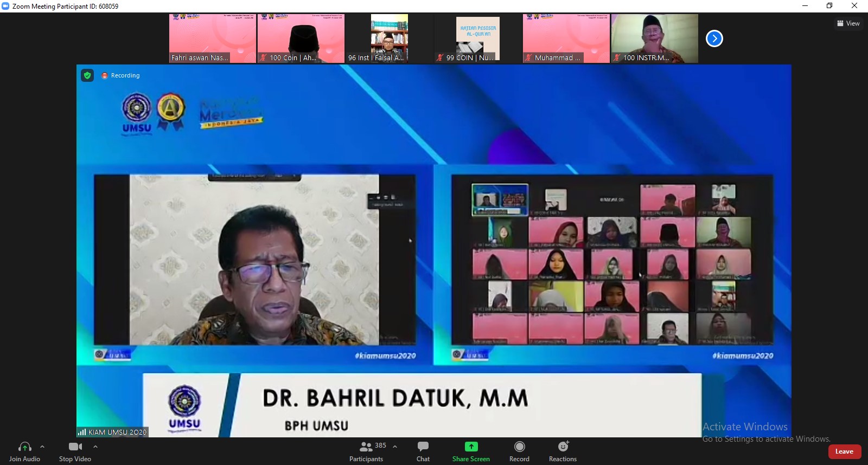The image size is (868, 465).
Task: Click the Join Audio headphone icon
Action: point(24,447)
